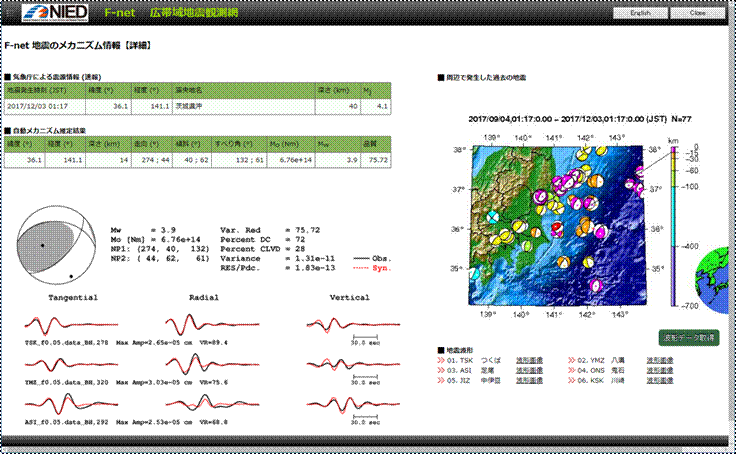Select the strike cell 274 ; 44
736x454 pixels.
152,160
